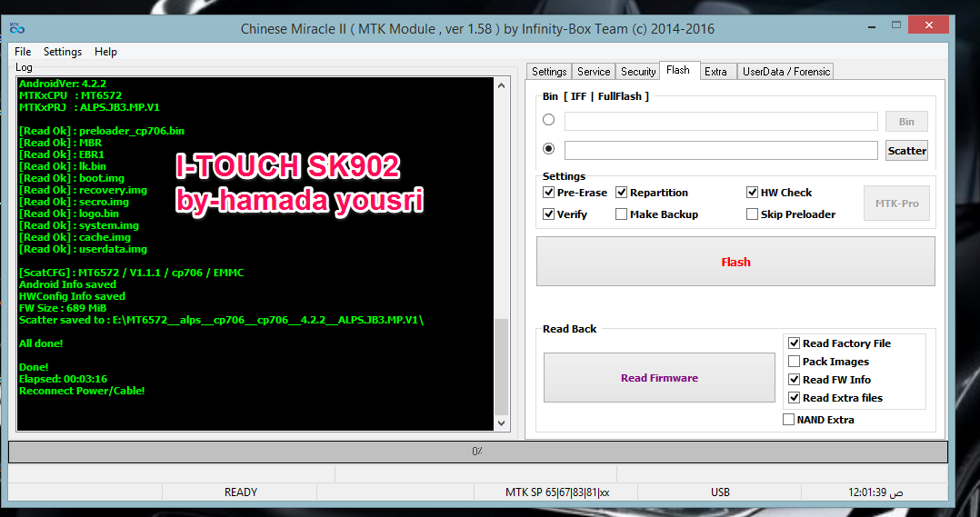Toggle the Read Factory File checkbox
This screenshot has width=980, height=517.
point(795,343)
